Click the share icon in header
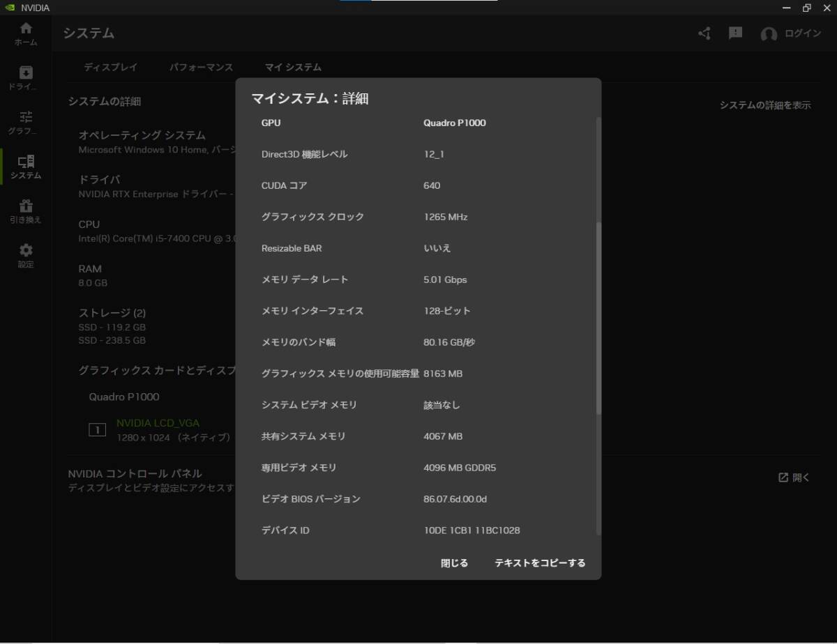The height and width of the screenshot is (644, 837). (704, 33)
